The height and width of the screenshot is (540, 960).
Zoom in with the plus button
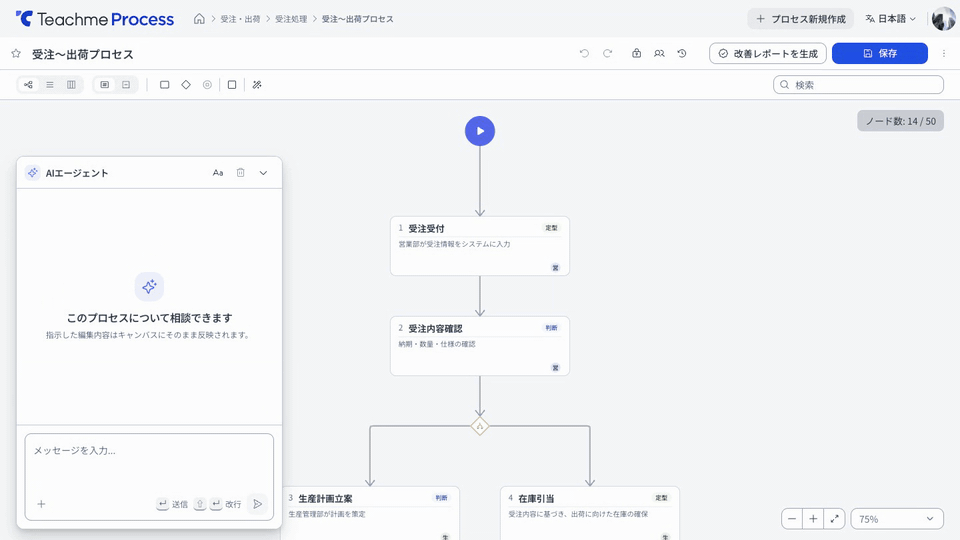[x=813, y=519]
